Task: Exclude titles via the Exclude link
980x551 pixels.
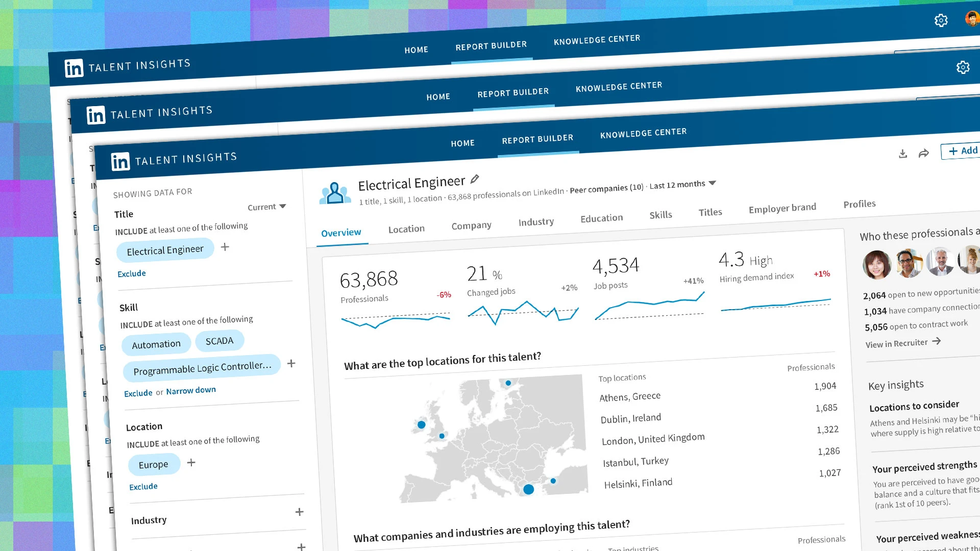Action: 131,273
